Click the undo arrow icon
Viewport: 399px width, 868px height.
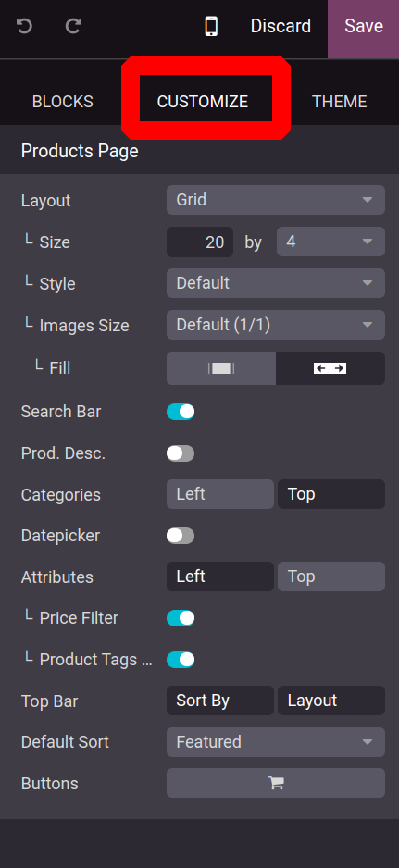coord(24,26)
